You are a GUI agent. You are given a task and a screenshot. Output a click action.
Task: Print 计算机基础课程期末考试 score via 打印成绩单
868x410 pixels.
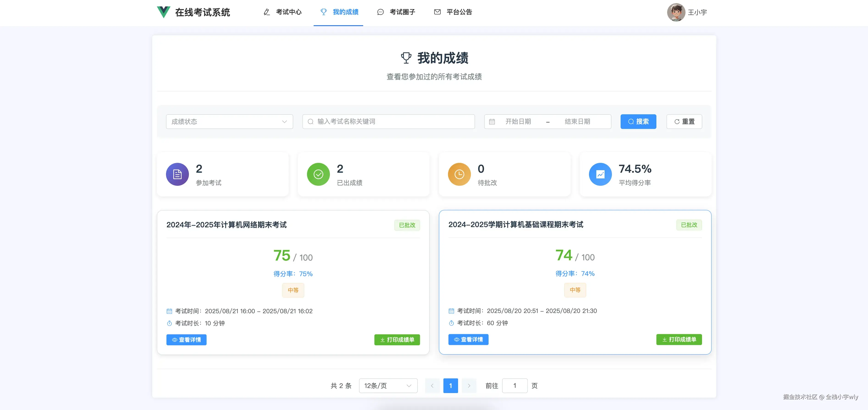(679, 340)
